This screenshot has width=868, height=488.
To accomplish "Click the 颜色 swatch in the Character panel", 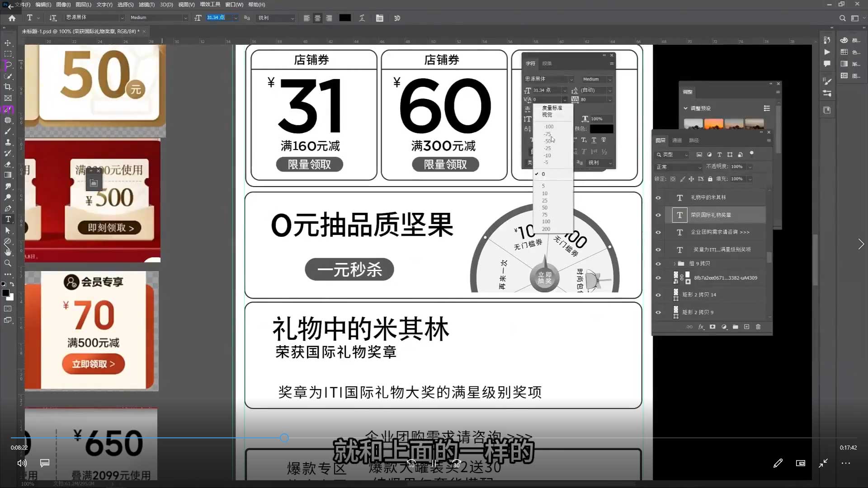I will (x=601, y=129).
